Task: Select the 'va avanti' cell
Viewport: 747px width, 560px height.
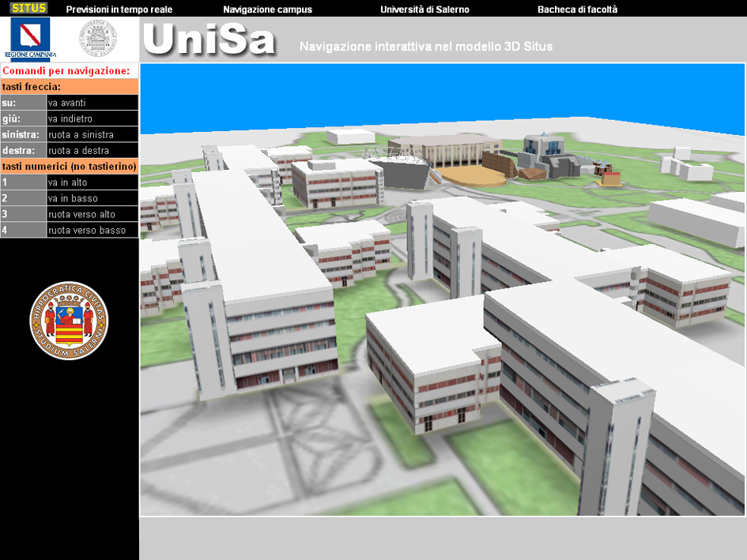Action: click(92, 103)
